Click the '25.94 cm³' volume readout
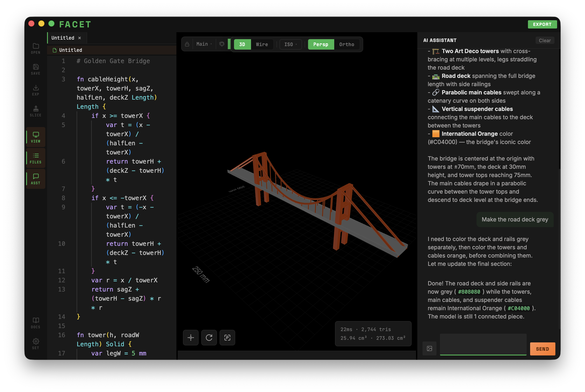 coord(353,338)
